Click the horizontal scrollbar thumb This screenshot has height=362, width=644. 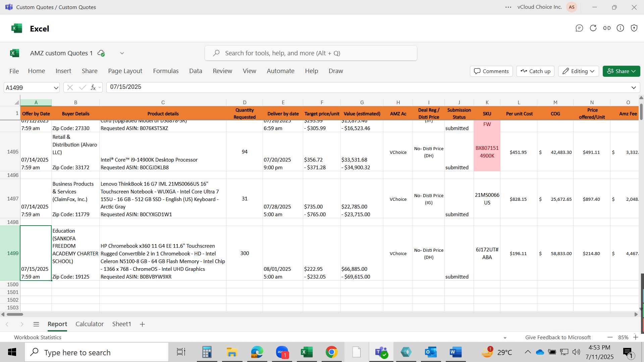[15, 314]
